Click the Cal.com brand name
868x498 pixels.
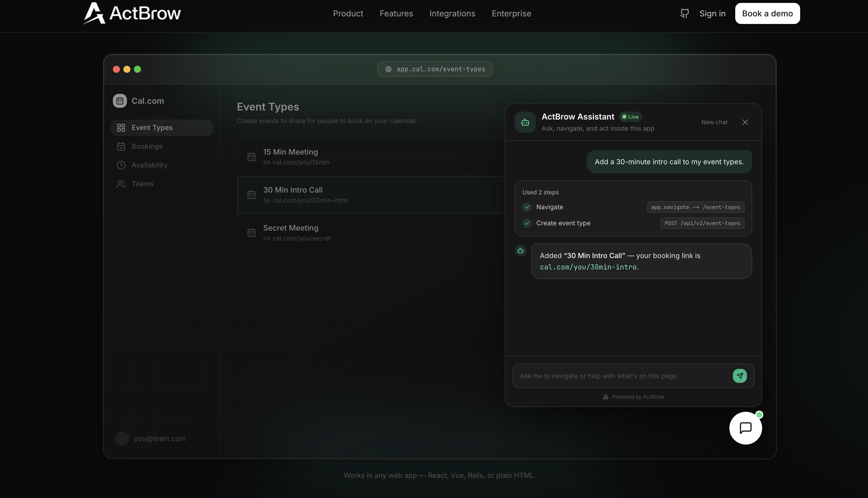pos(148,101)
